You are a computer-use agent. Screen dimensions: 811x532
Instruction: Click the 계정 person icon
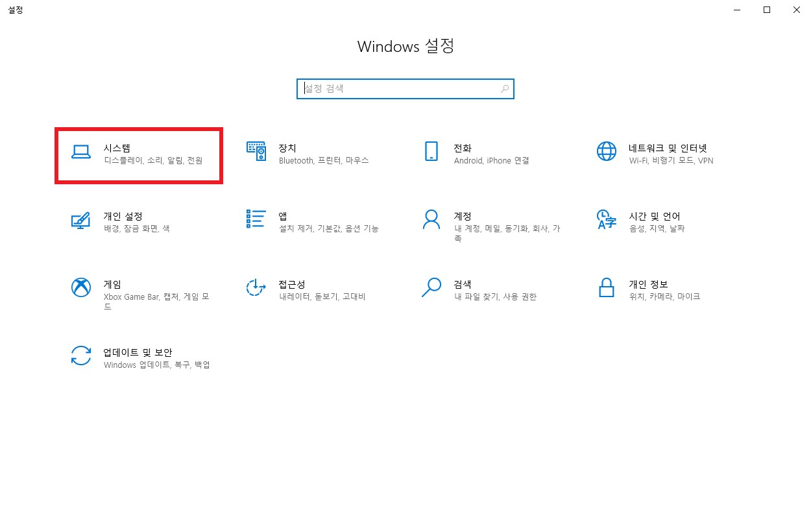431,219
